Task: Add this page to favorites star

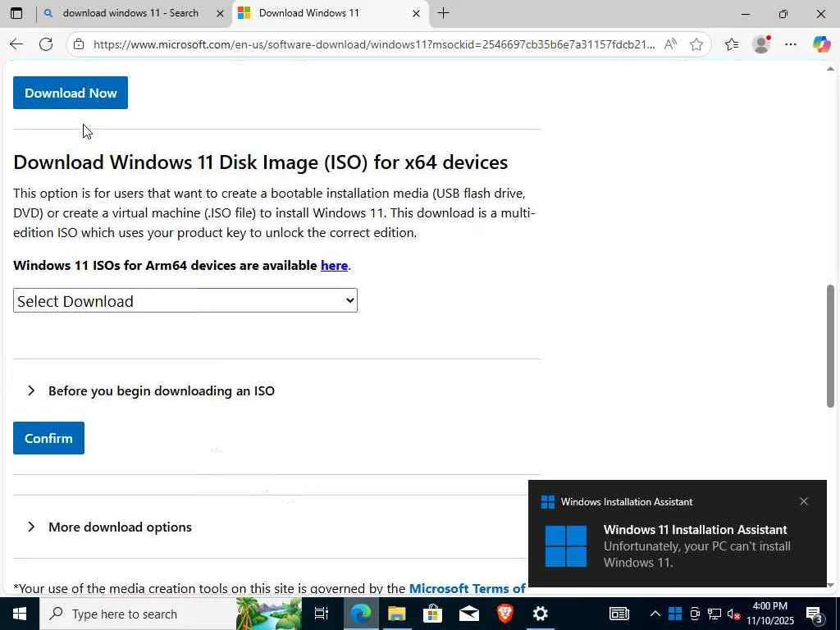Action: 696,44
